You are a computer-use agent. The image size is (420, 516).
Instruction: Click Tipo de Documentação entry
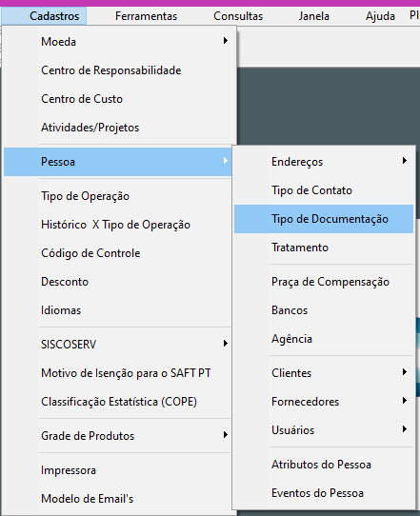click(324, 219)
